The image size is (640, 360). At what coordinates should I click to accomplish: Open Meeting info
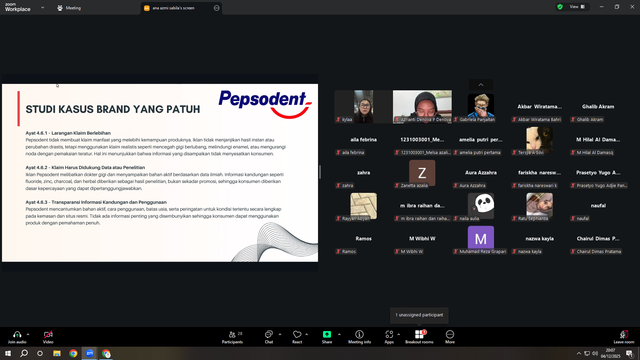click(360, 337)
